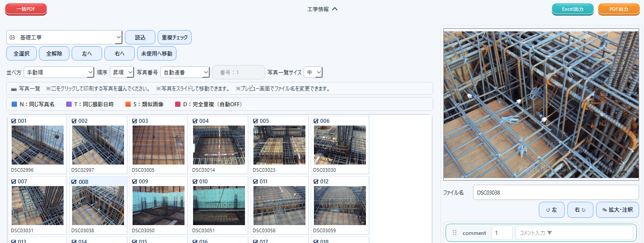Select thumbnail DSC03031

[38, 205]
